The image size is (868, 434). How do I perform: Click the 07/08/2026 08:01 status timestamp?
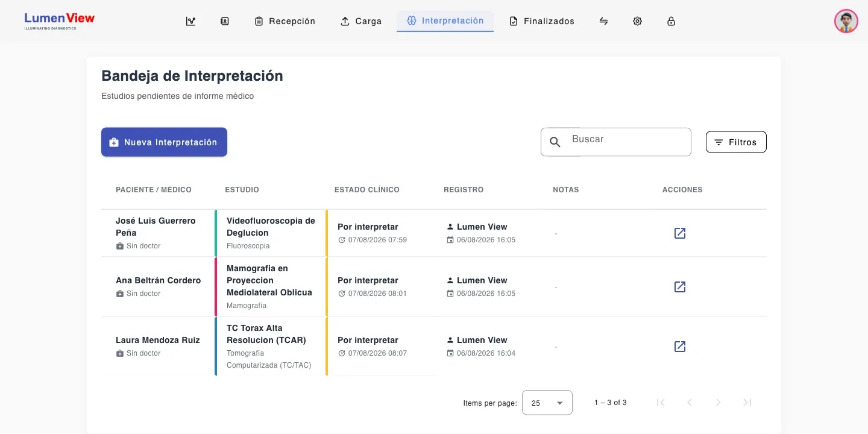(x=377, y=294)
